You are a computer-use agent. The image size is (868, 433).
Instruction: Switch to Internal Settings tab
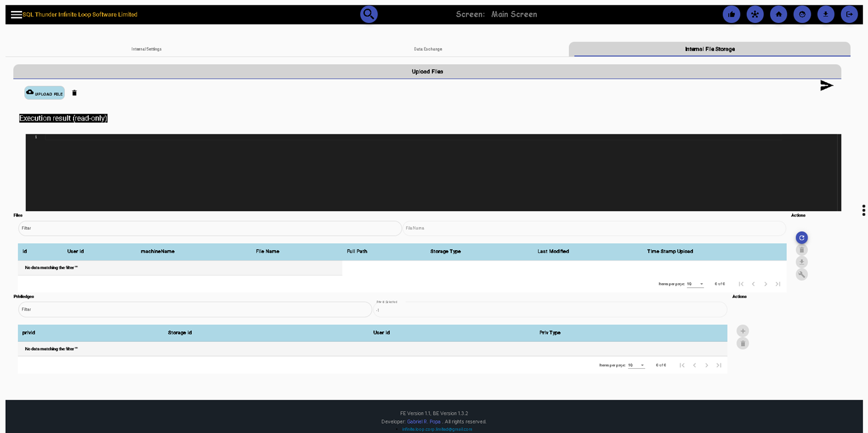(147, 49)
